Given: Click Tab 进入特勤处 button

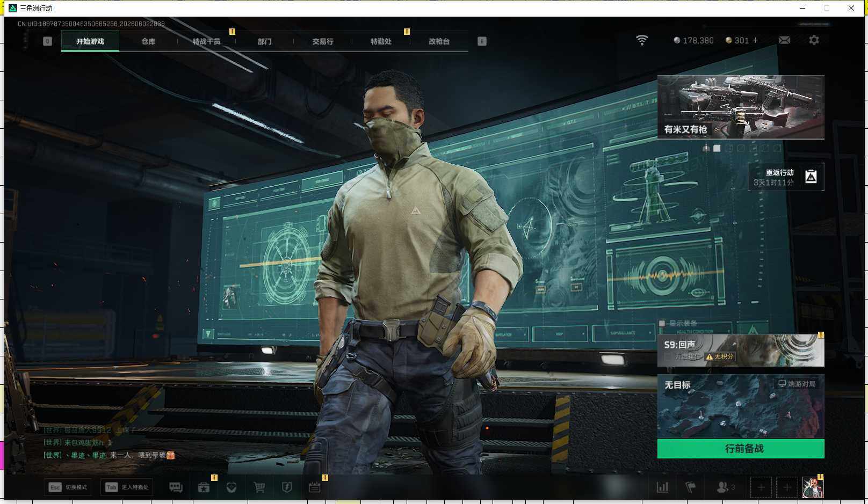Looking at the screenshot, I should point(127,487).
